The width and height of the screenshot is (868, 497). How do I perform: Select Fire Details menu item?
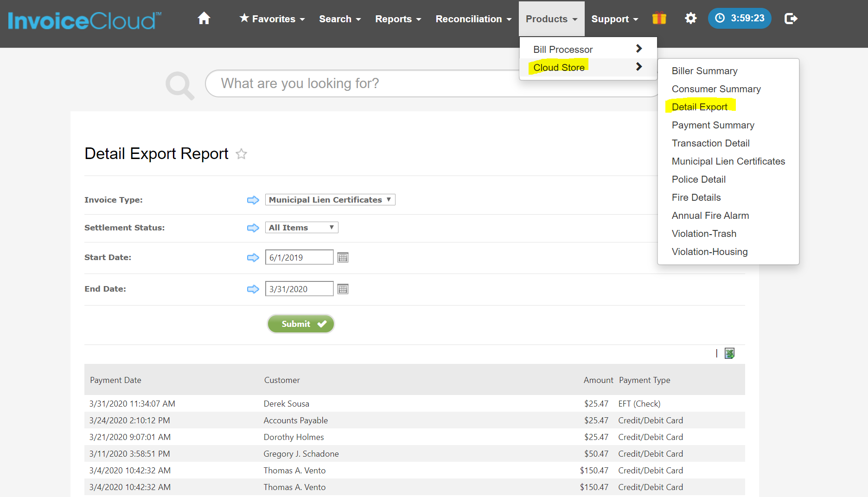(x=696, y=198)
